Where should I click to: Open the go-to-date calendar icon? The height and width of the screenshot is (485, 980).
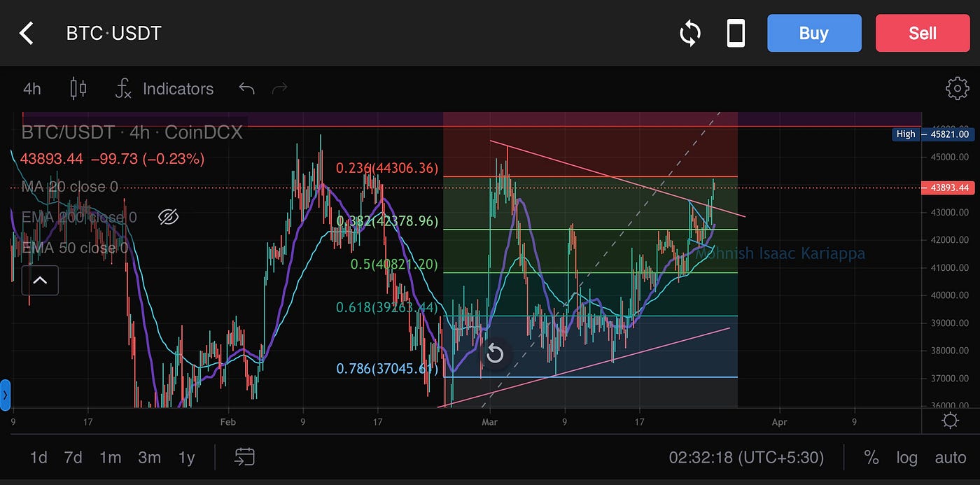pos(244,458)
